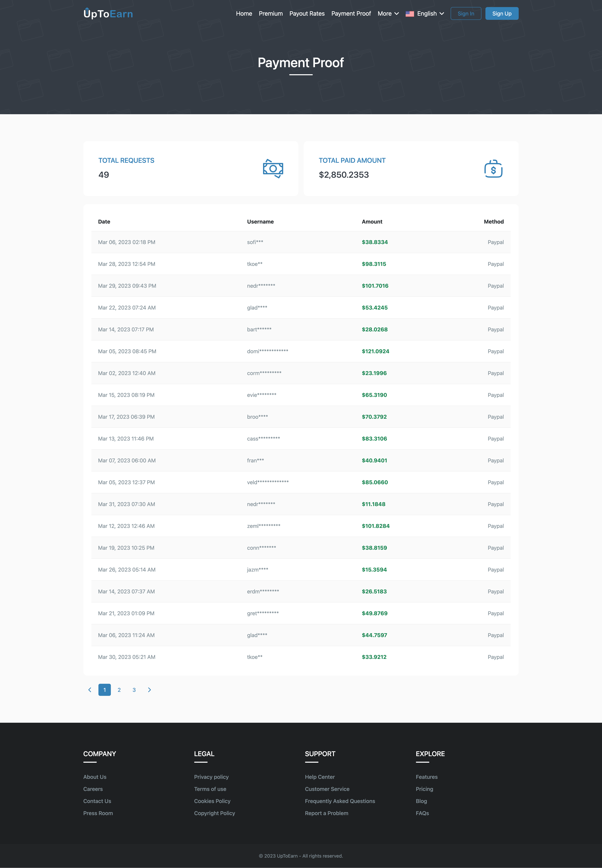
Task: Click the Home nav item
Action: tap(244, 14)
